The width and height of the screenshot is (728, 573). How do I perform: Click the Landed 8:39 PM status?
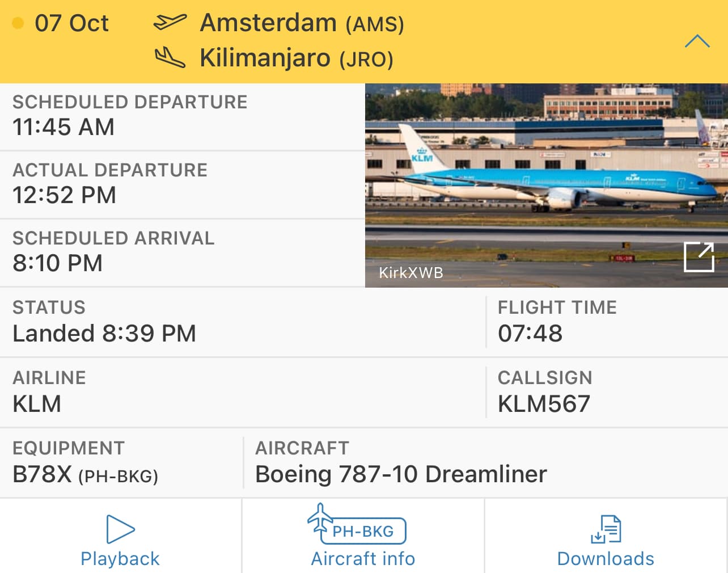click(x=104, y=334)
